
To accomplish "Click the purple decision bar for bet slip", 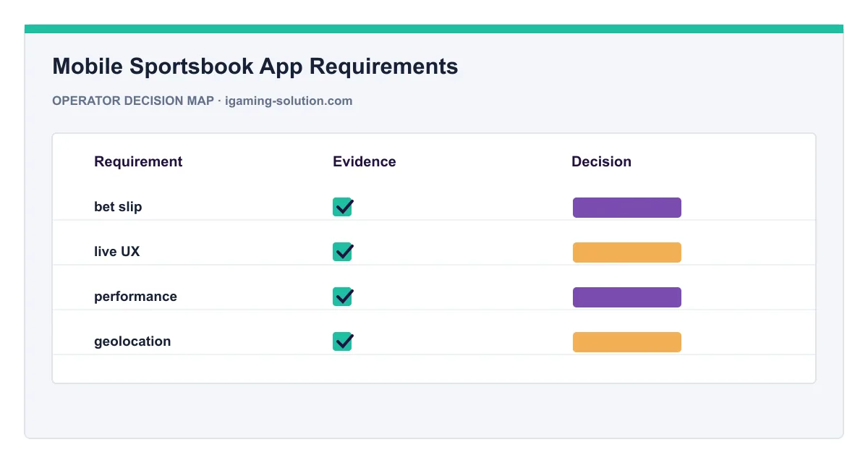I will click(627, 208).
